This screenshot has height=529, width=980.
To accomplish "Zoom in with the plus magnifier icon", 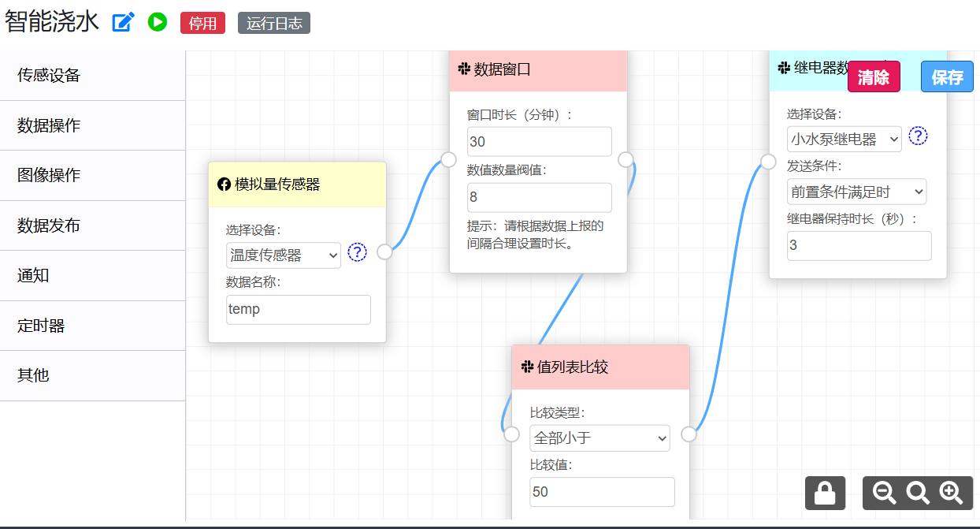I will point(951,493).
